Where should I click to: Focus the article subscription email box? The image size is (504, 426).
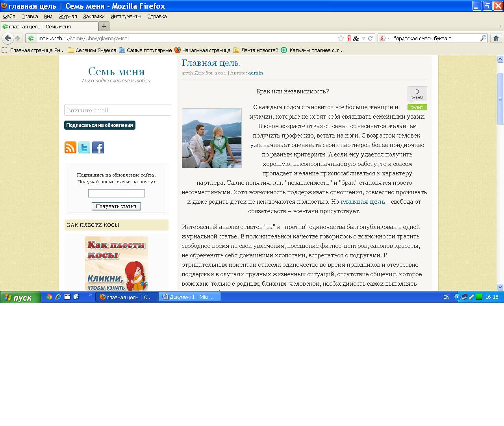117,193
